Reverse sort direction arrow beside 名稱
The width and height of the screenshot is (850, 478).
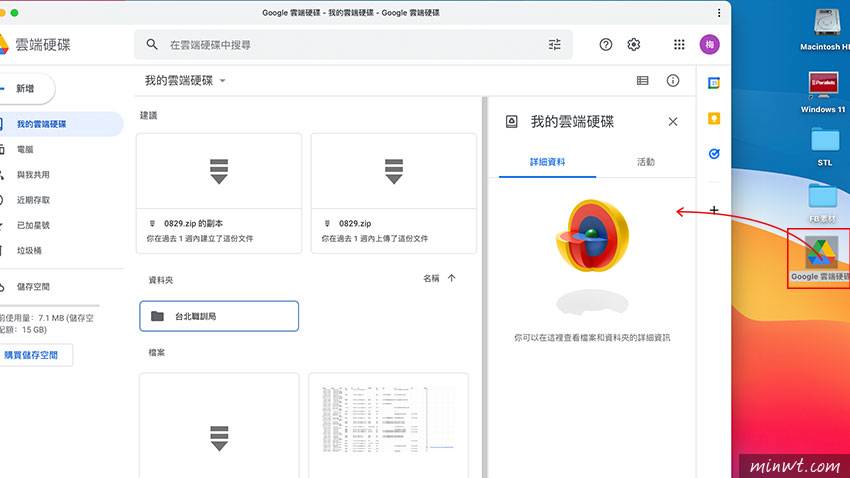(452, 278)
